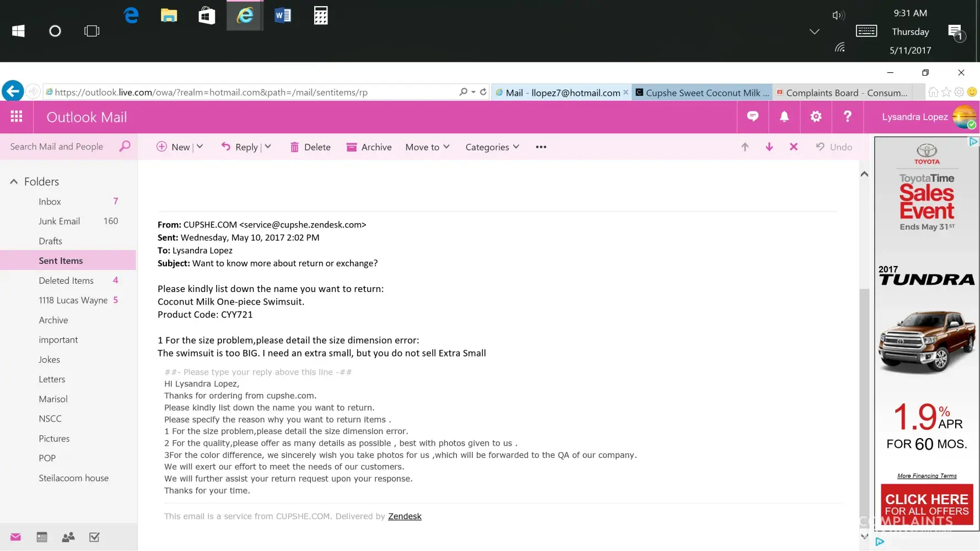This screenshot has height=551, width=980.
Task: Open File Explorer from the taskbar
Action: pyautogui.click(x=169, y=15)
